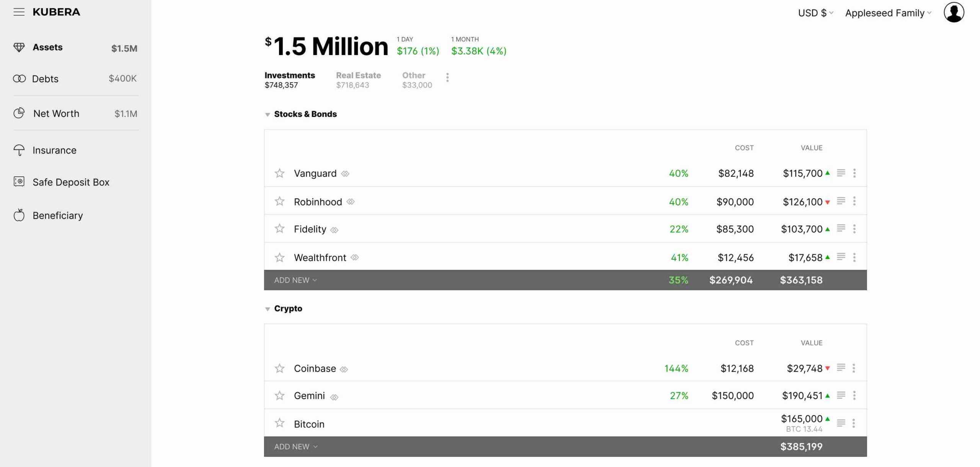This screenshot has height=467, width=980.
Task: Toggle the favorite star for Wealthfront
Action: pyautogui.click(x=279, y=257)
